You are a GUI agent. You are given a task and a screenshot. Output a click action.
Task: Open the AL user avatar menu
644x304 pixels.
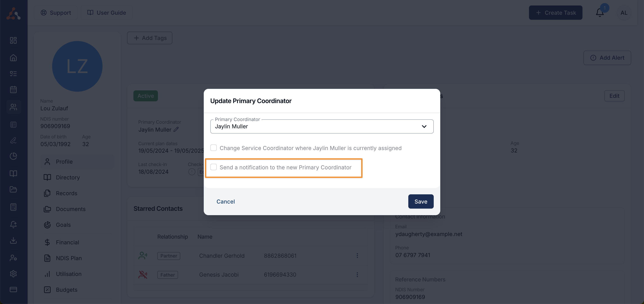pos(624,13)
